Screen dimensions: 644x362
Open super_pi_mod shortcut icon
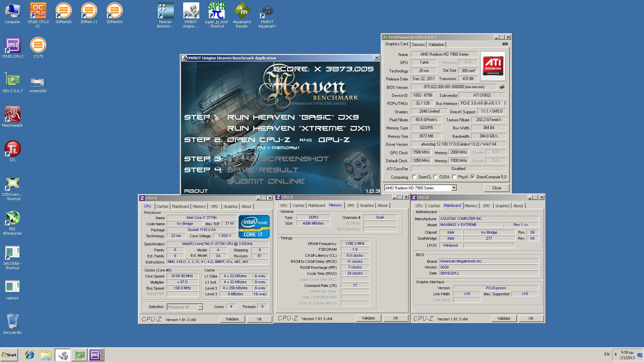216,15
